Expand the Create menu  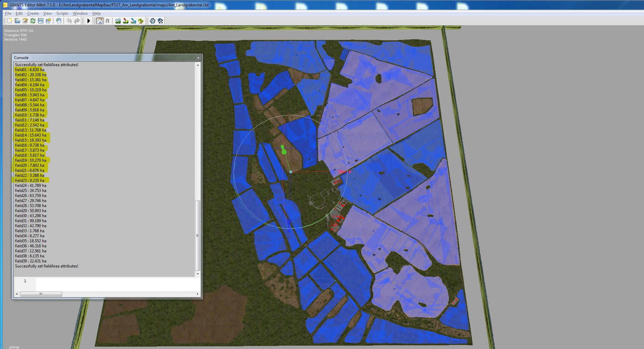33,13
